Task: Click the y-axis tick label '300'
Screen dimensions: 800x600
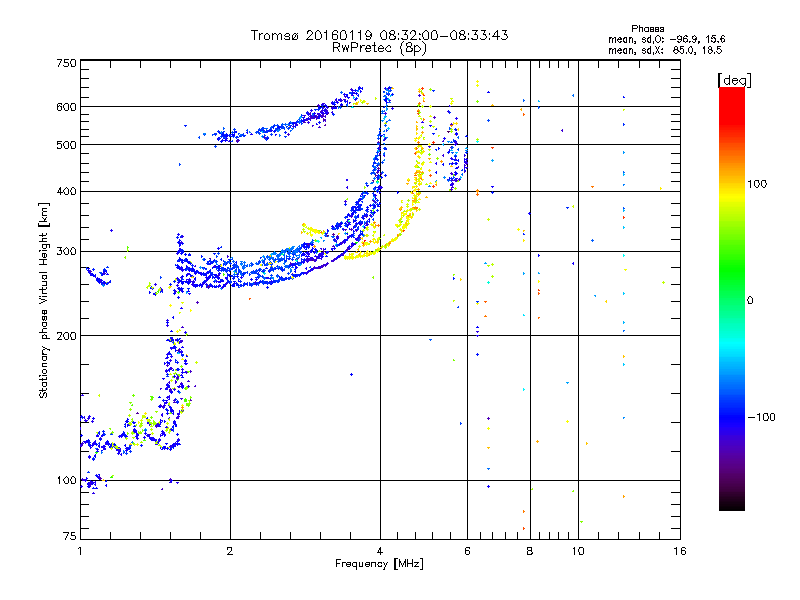Action: (67, 252)
